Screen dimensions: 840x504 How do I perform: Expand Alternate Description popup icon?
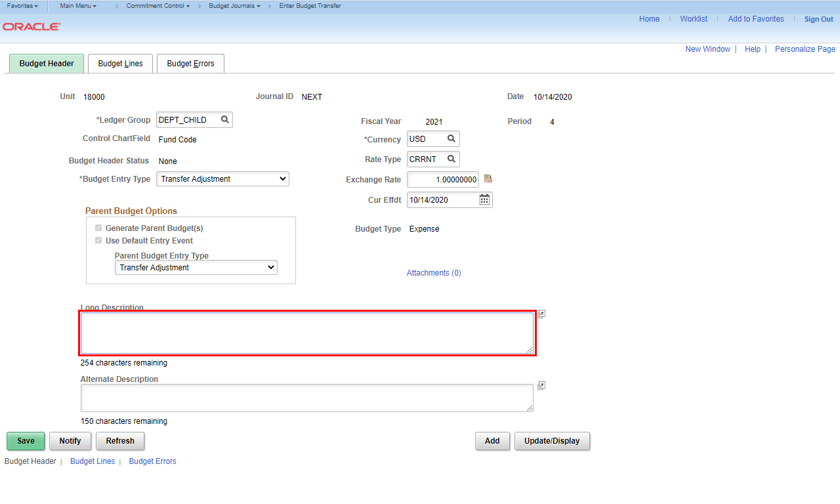(541, 386)
